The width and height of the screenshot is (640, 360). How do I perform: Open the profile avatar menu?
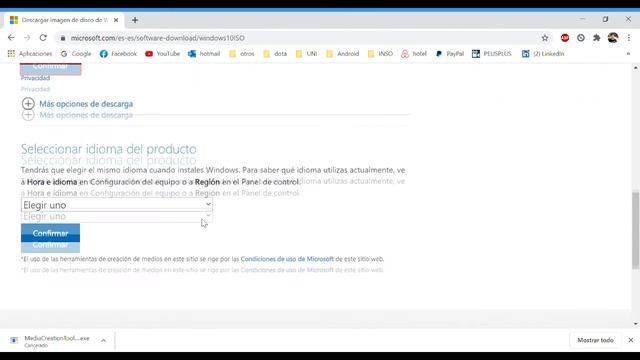[613, 38]
